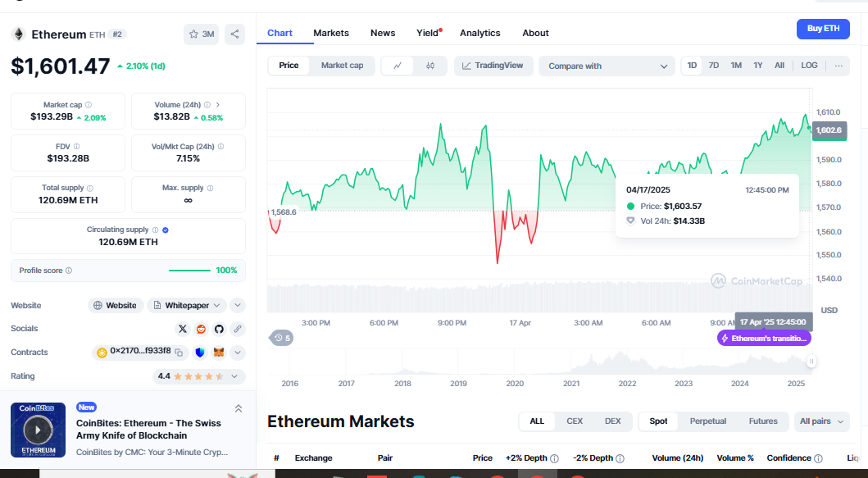Switch chart to Market cap view
This screenshot has height=478, width=868.
click(x=342, y=66)
